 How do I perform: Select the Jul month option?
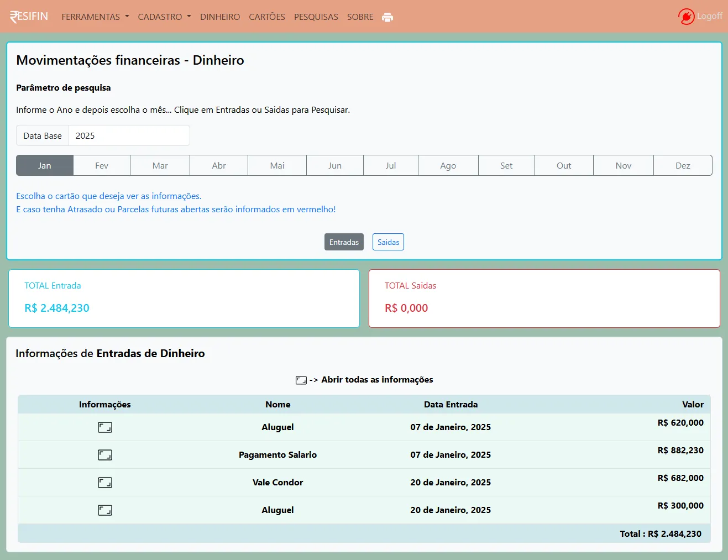pos(391,166)
